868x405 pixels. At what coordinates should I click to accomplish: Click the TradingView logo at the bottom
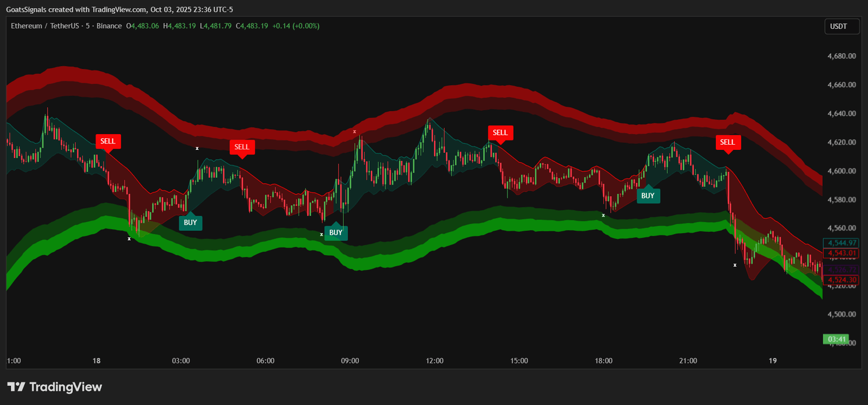click(54, 387)
